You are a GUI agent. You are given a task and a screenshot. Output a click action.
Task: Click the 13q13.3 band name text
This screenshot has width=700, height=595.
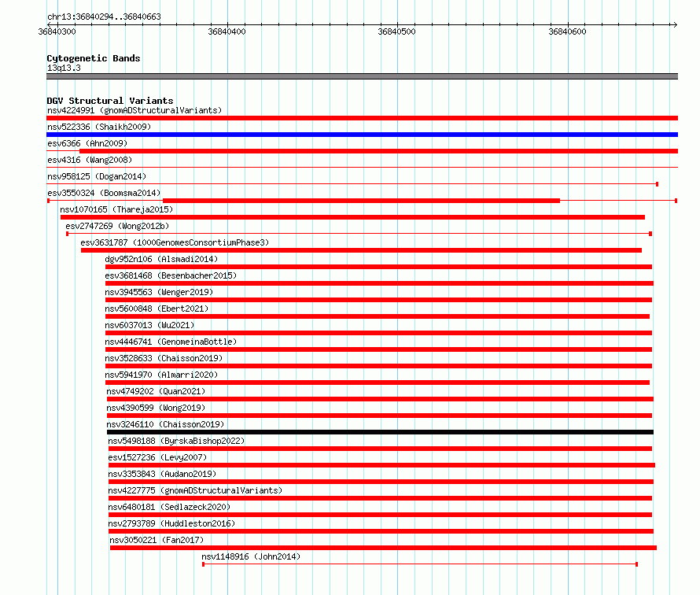(64, 68)
